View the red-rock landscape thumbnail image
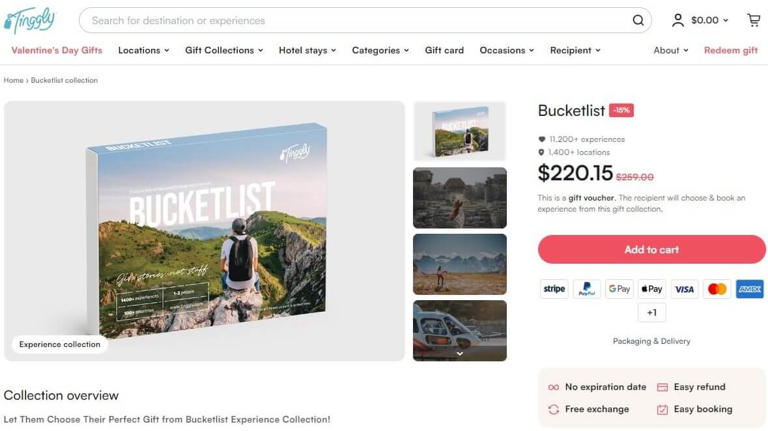 pos(460,198)
